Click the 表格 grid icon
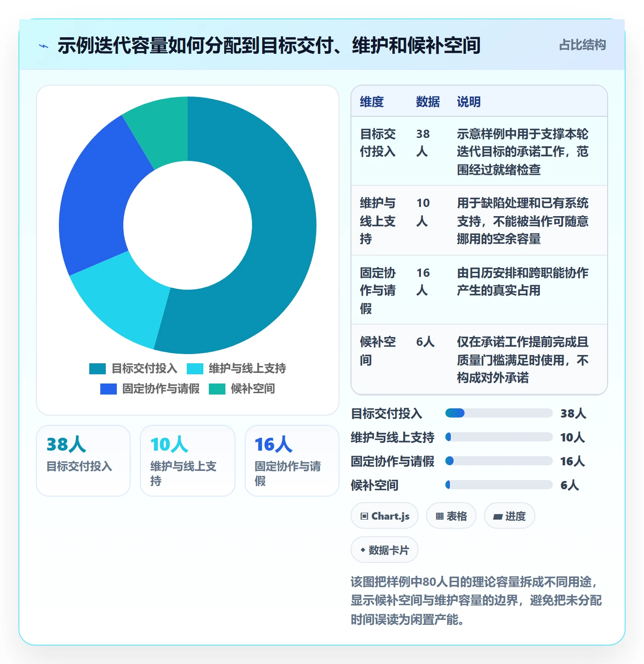The height and width of the screenshot is (664, 644). pyautogui.click(x=440, y=516)
